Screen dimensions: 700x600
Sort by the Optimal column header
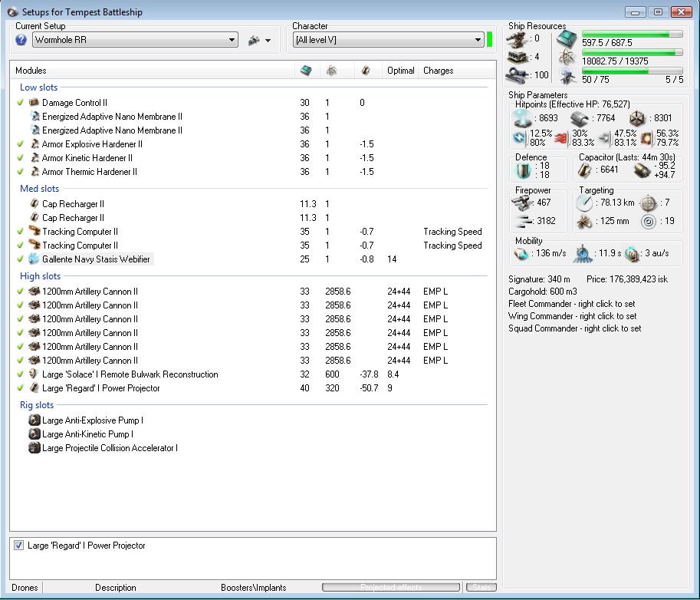tap(400, 71)
